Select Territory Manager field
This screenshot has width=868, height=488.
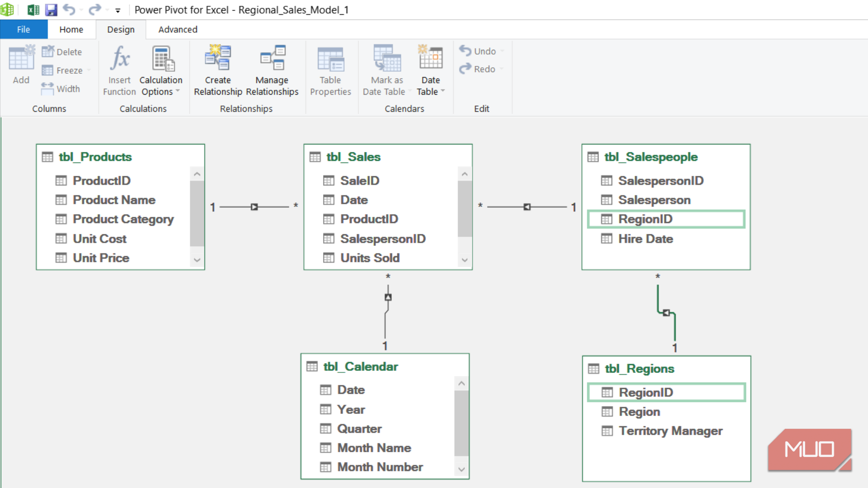(670, 431)
